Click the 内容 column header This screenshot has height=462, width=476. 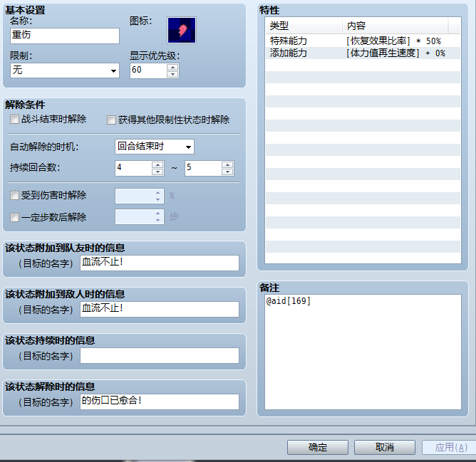[395, 26]
